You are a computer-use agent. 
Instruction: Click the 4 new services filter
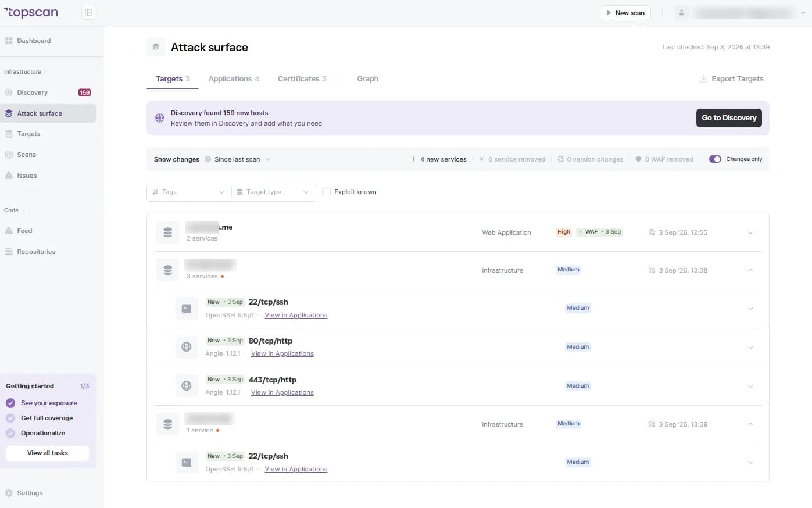pos(439,159)
